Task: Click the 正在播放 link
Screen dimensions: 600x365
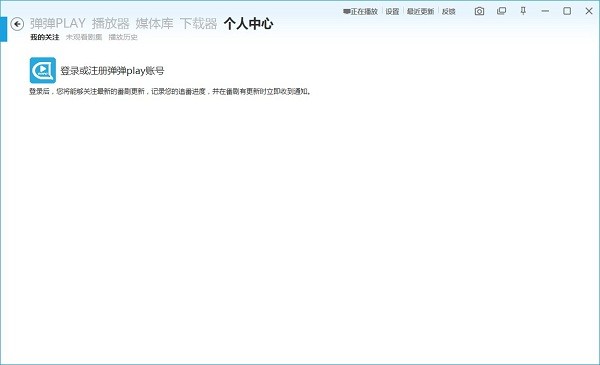Action: 360,11
